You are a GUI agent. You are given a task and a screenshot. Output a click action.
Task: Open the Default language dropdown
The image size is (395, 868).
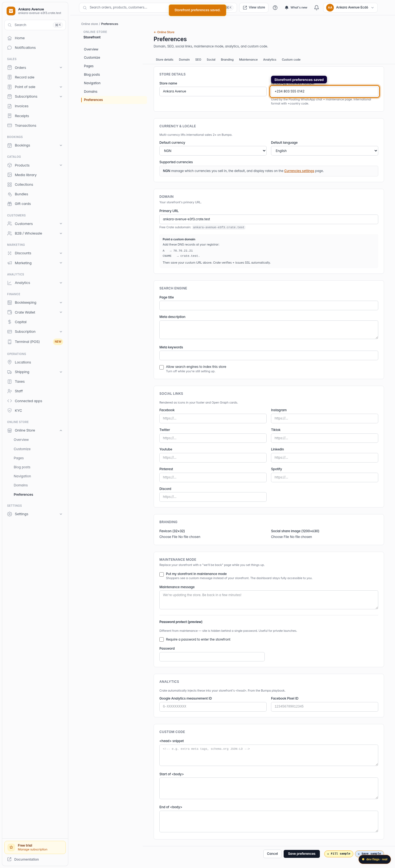325,151
